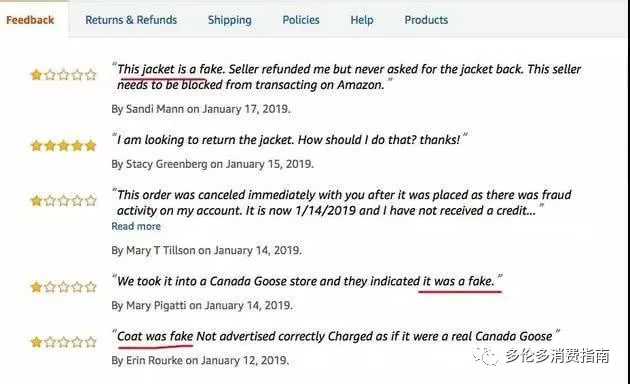Click the 'This jacket is a fake' review text

pyautogui.click(x=348, y=77)
